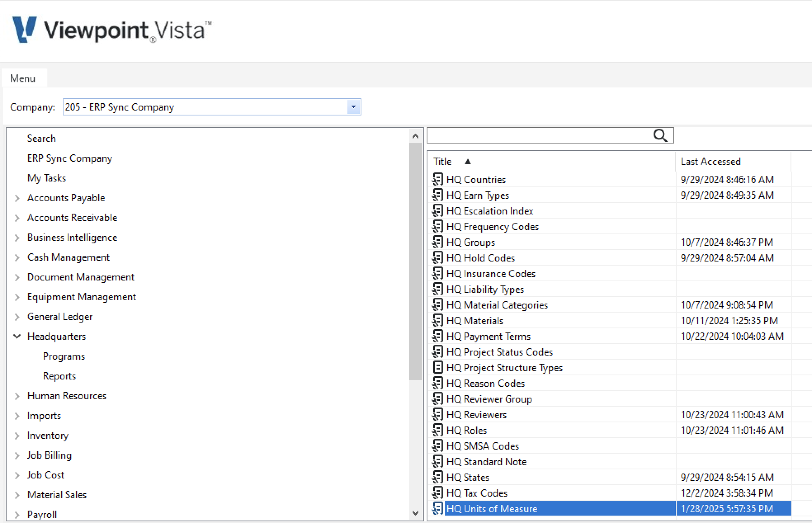812x523 pixels.
Task: Click the HQ States form icon
Action: [x=438, y=477]
